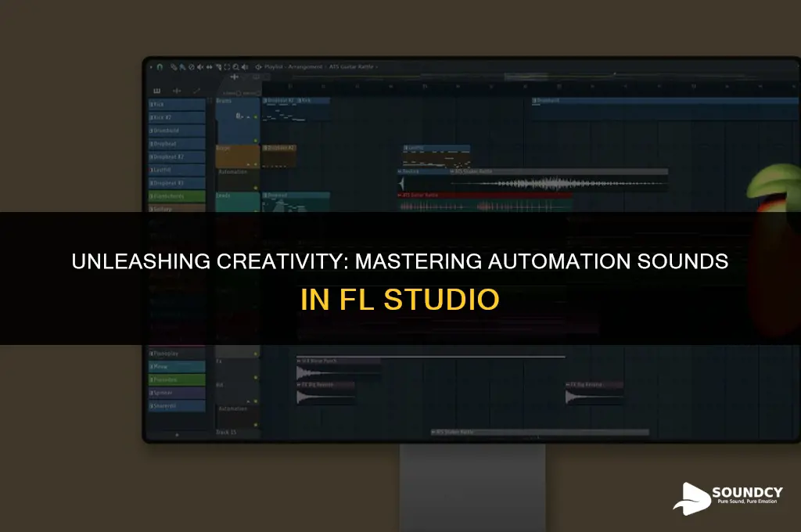This screenshot has width=801, height=532.
Task: Click the Playlist - Arrangement title
Action: pos(293,67)
